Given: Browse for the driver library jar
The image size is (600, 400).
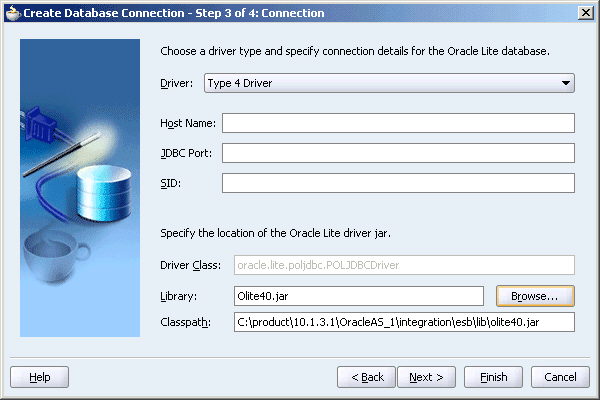Looking at the screenshot, I should pyautogui.click(x=535, y=296).
